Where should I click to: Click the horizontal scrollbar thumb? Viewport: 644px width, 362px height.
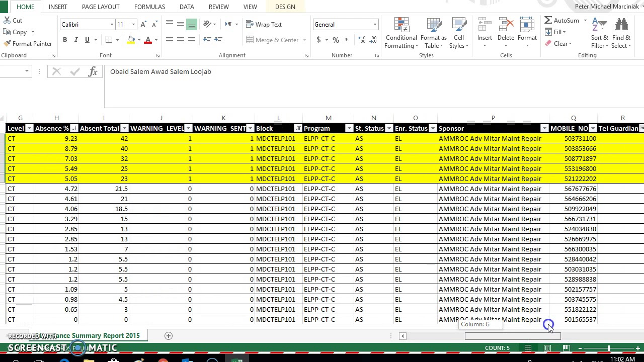(x=513, y=336)
